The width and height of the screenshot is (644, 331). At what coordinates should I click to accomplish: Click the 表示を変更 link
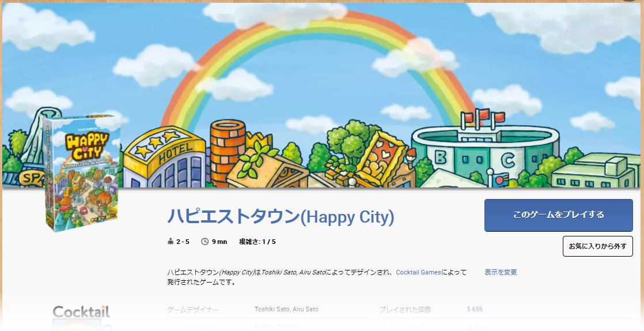(501, 272)
